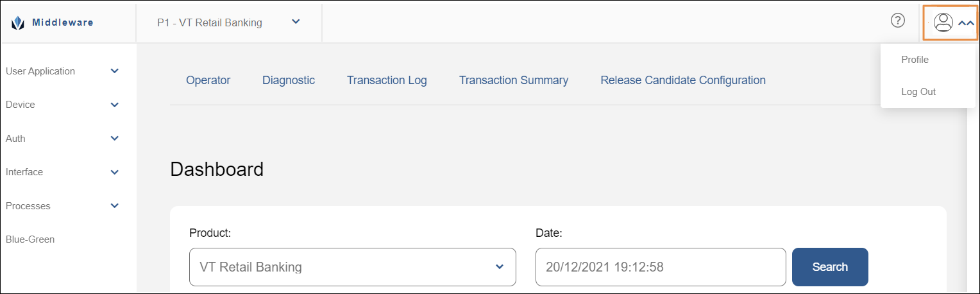
Task: Switch to the Diagnostic tab
Action: tap(289, 80)
